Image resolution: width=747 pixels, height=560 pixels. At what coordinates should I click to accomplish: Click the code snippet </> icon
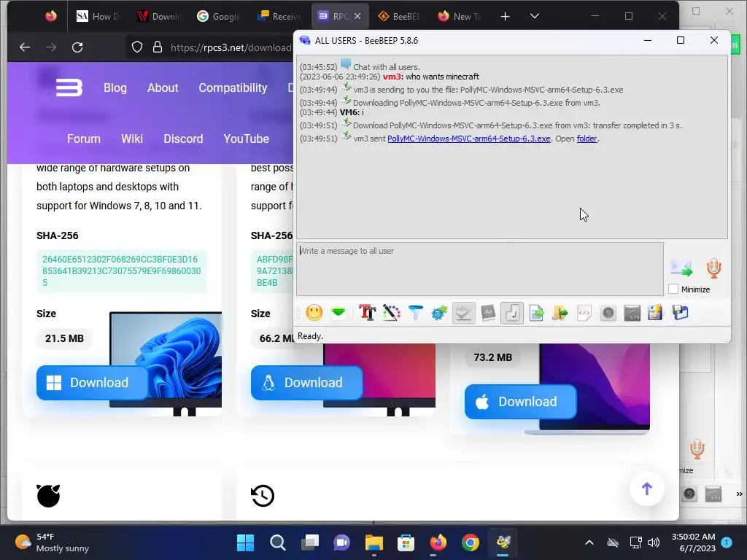(584, 313)
